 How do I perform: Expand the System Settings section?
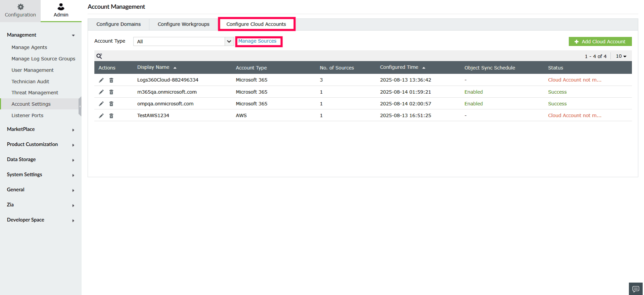41,175
